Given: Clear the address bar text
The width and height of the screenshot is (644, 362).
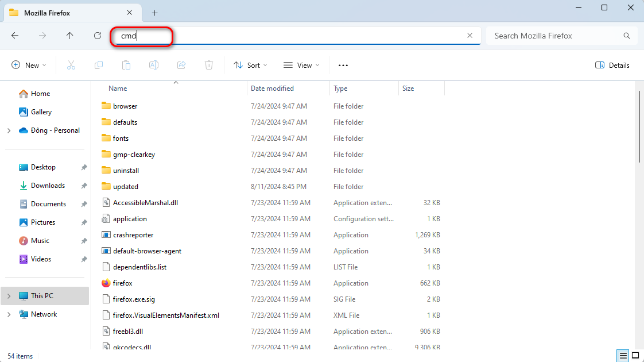Looking at the screenshot, I should (x=470, y=36).
